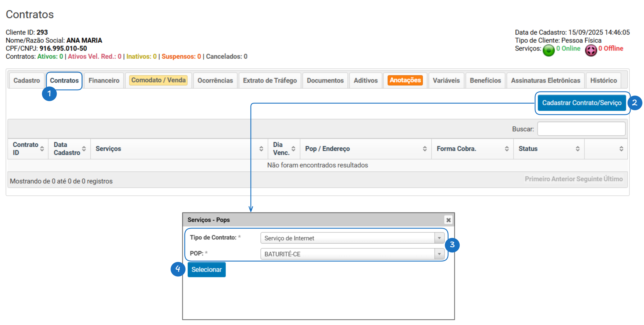Sort the Forma Cobra. column

click(507, 149)
